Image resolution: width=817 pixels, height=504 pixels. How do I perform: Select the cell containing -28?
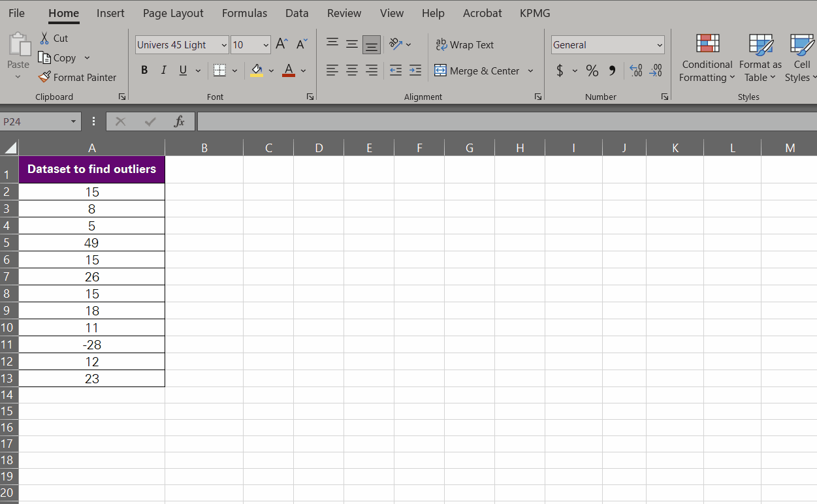(x=92, y=344)
